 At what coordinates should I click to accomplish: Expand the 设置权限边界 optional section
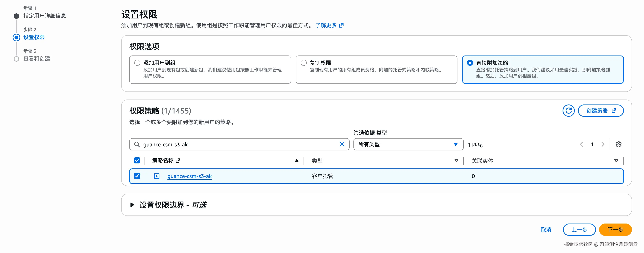pyautogui.click(x=132, y=205)
